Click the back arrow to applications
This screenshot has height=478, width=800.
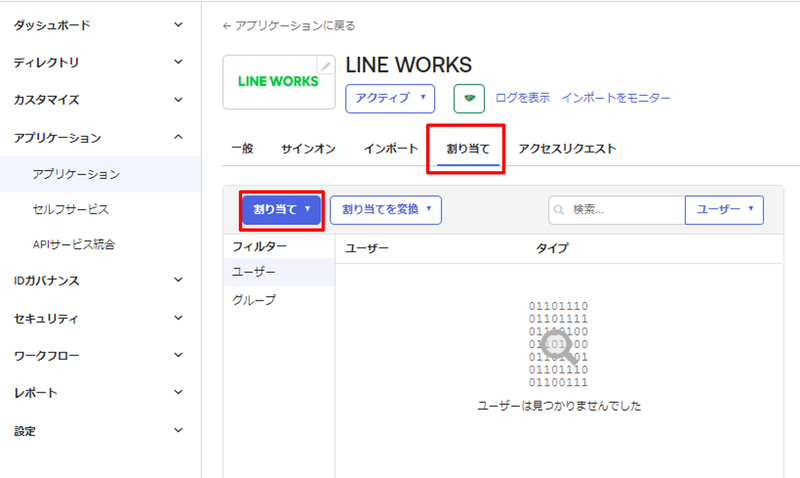click(227, 26)
